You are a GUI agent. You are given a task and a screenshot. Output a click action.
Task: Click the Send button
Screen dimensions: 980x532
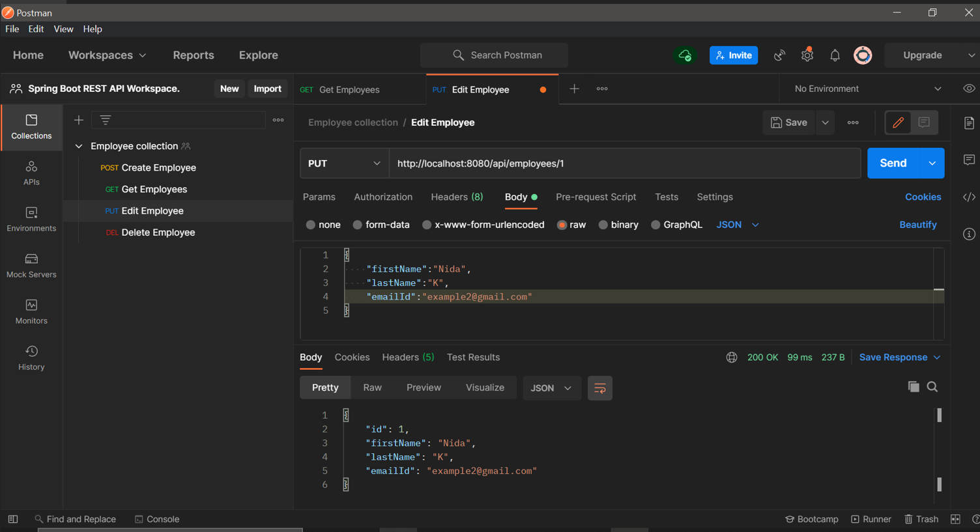point(893,163)
